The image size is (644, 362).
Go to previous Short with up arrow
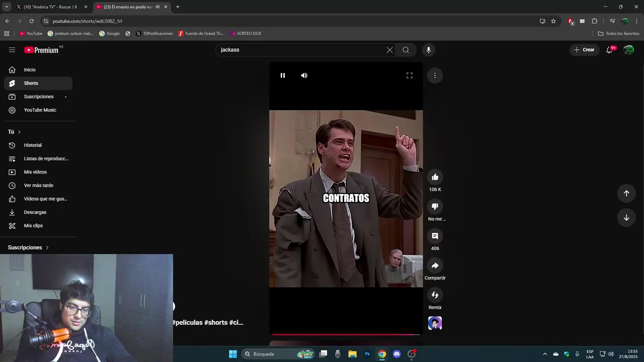[x=626, y=194]
